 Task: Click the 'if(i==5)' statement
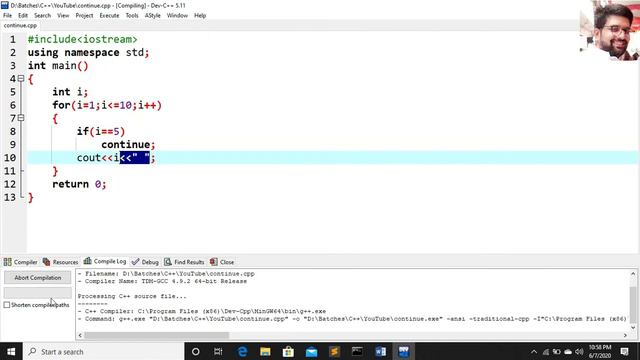tap(101, 131)
